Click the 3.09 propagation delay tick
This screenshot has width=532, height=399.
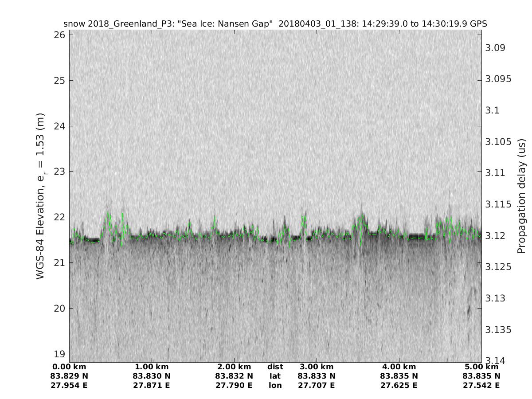pos(496,47)
